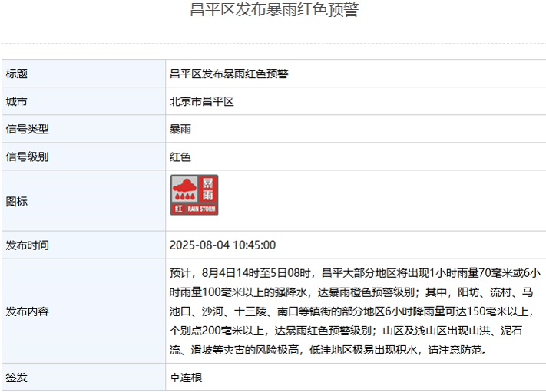This screenshot has height=392, width=546.
Task: Select the 发布时间 row label
Action: [x=28, y=245]
